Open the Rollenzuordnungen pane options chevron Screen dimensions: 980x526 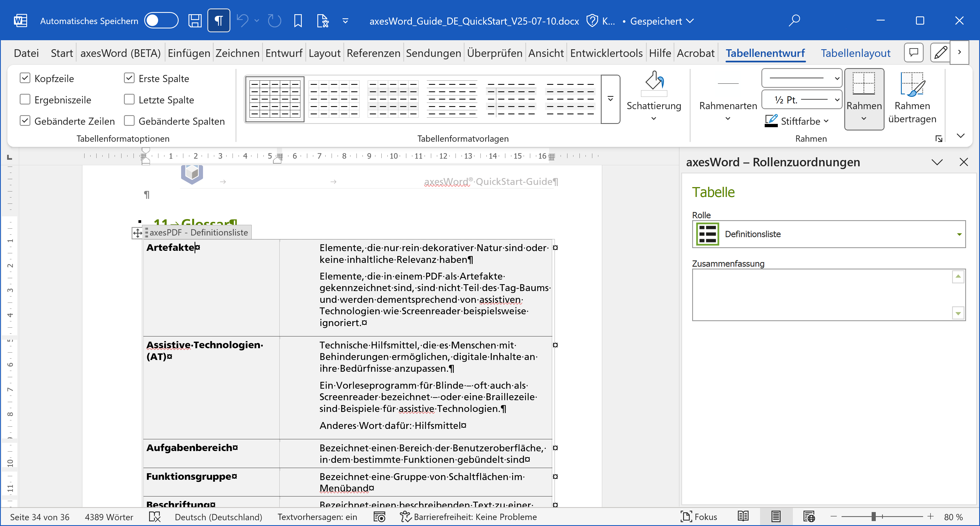pos(937,162)
